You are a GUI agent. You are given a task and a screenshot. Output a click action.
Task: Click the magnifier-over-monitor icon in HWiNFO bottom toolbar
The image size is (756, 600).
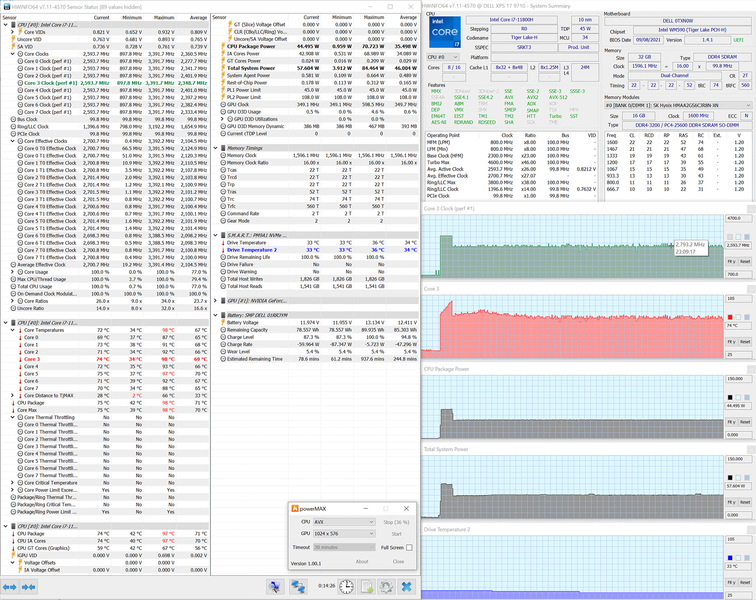pyautogui.click(x=274, y=586)
